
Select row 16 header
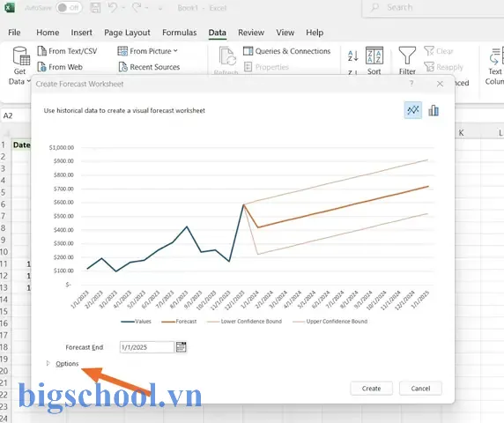click(x=4, y=323)
